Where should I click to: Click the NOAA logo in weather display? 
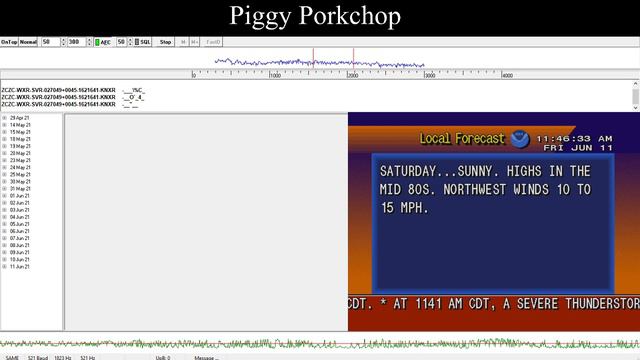[520, 139]
